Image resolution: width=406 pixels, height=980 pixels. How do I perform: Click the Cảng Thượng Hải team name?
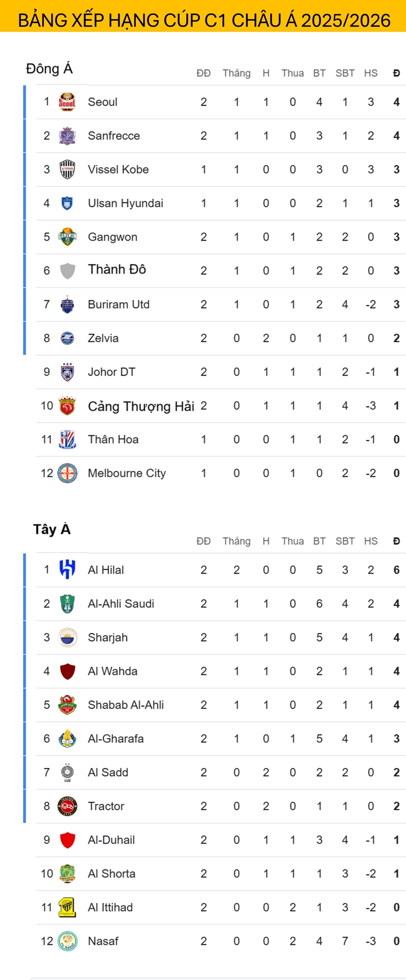pos(141,406)
